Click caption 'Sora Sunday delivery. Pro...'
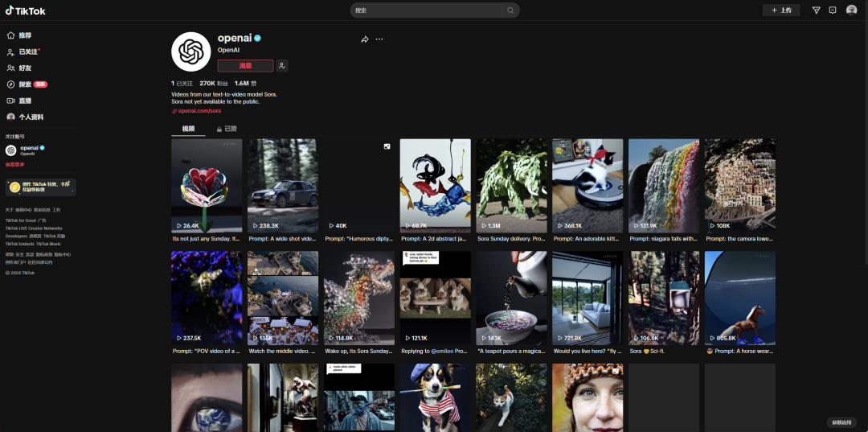This screenshot has width=868, height=432. [511, 239]
